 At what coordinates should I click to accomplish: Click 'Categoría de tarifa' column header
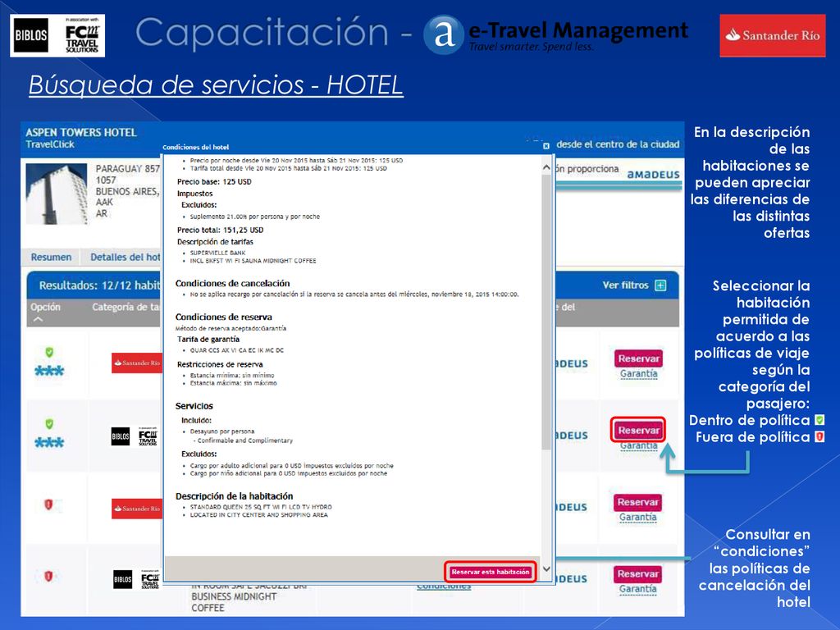click(126, 307)
